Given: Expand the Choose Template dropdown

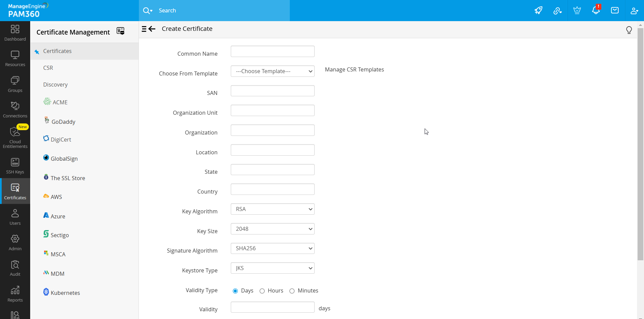Looking at the screenshot, I should tap(272, 71).
